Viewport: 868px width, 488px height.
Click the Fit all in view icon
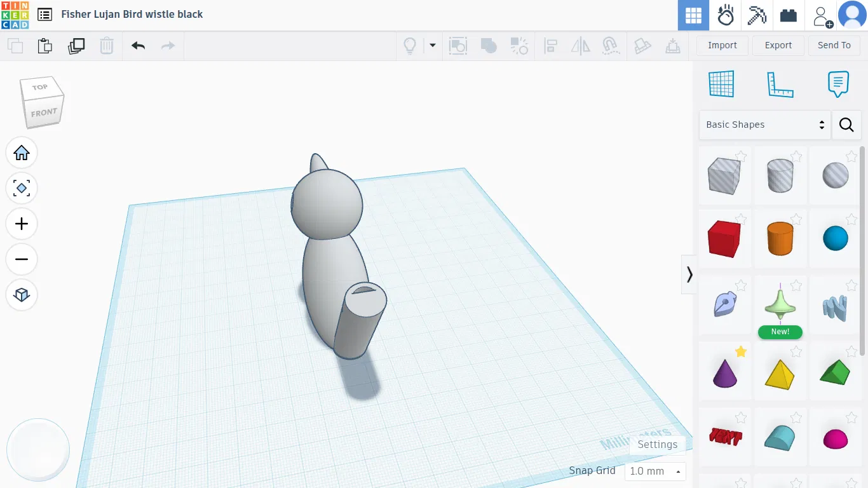22,188
